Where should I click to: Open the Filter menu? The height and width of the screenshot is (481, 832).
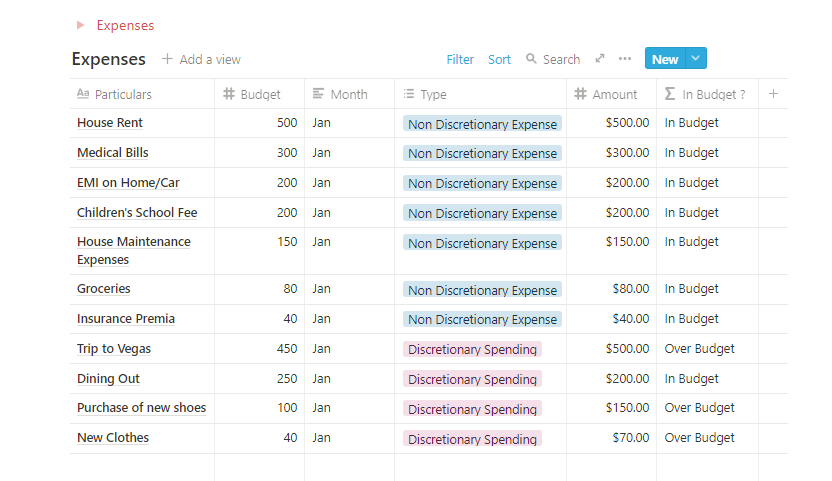tap(460, 59)
